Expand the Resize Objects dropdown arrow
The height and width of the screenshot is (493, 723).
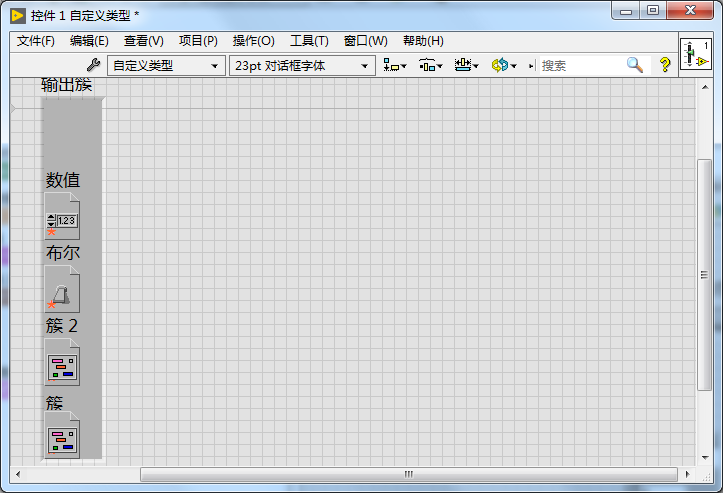[476, 66]
